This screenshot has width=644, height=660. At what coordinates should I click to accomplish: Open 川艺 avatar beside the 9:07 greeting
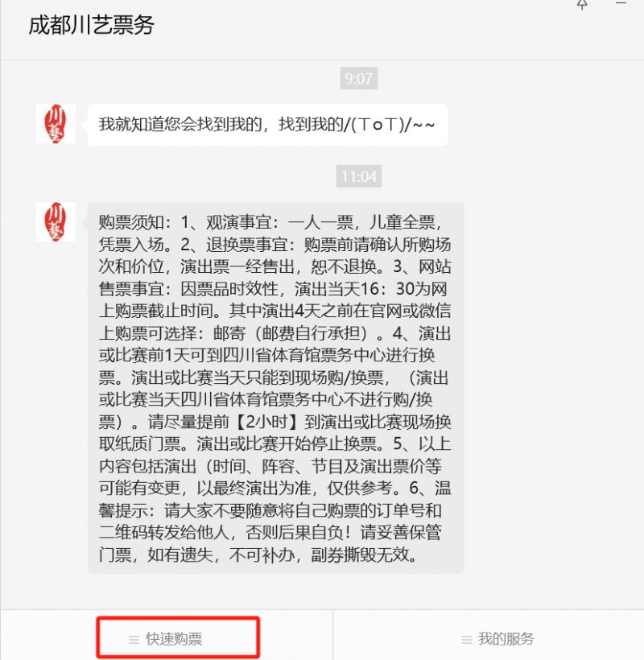[56, 124]
